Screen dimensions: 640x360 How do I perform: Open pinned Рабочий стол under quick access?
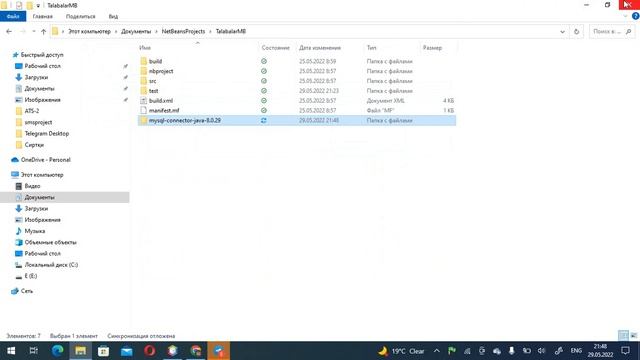tap(42, 66)
